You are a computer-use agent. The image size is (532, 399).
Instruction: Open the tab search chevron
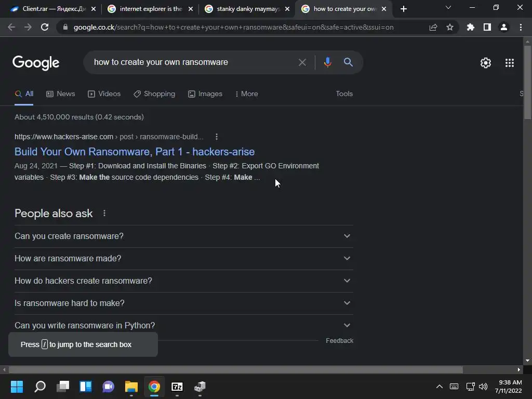click(448, 7)
